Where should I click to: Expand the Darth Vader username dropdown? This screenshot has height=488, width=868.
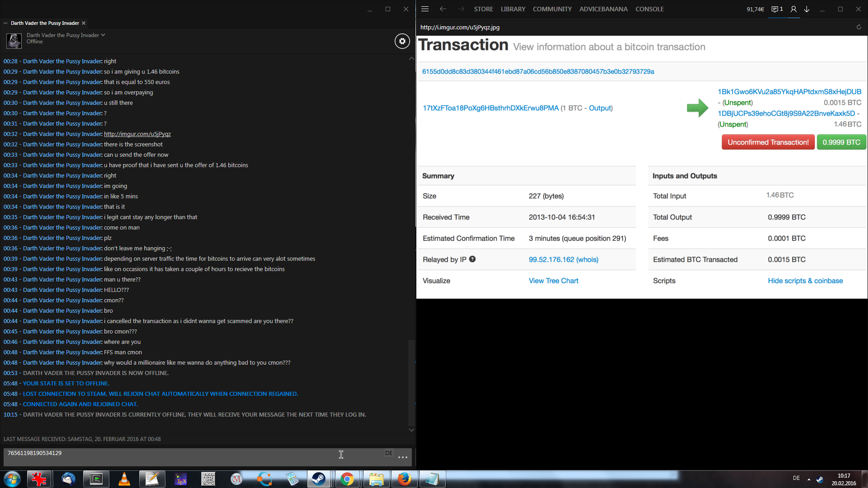pos(103,35)
